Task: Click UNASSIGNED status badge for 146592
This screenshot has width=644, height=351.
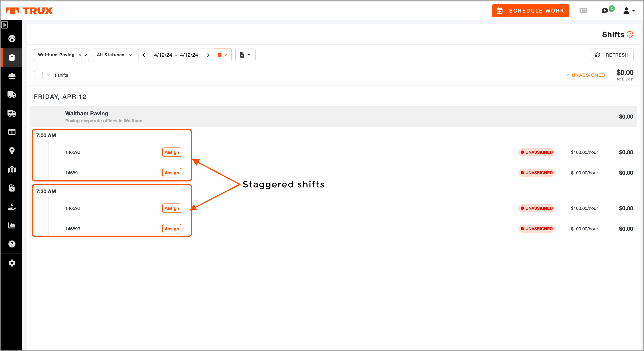Action: tap(536, 208)
